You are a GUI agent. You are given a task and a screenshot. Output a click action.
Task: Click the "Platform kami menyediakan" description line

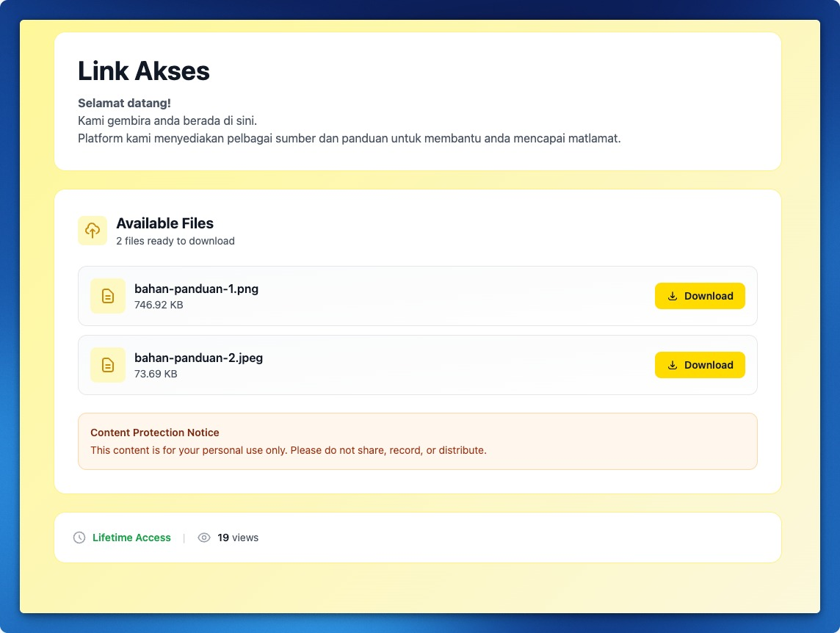[349, 138]
